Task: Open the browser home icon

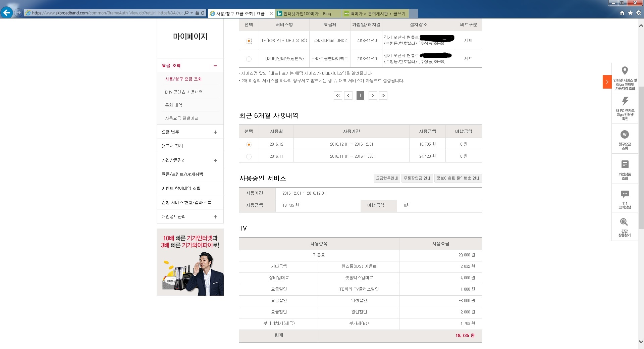Action: click(622, 13)
